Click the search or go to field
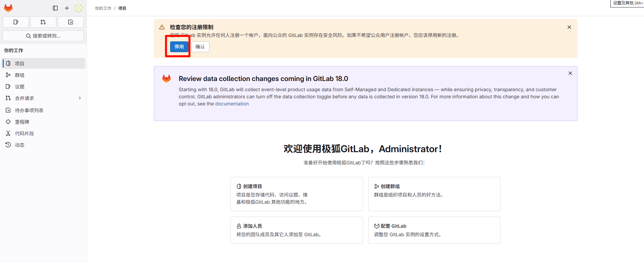This screenshot has height=263, width=644. pos(43,36)
